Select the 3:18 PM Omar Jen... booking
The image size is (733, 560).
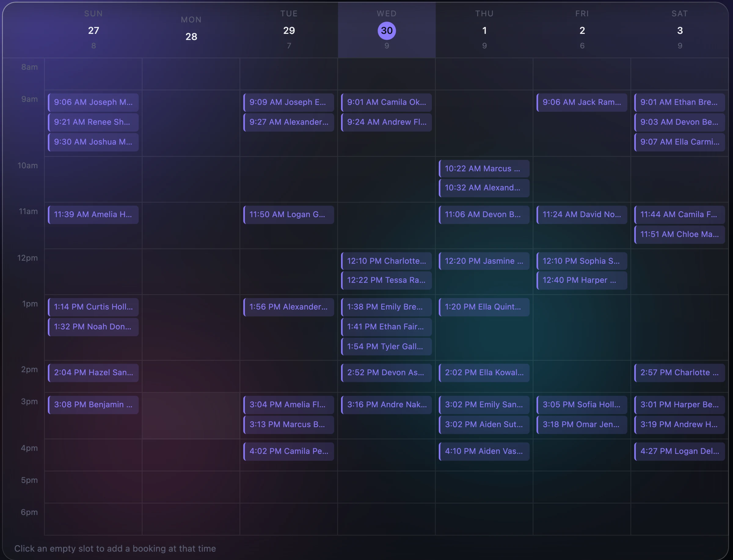click(x=582, y=425)
